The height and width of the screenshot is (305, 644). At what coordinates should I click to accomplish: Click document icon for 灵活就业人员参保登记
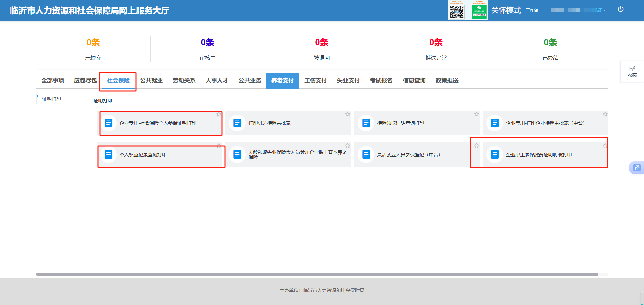pos(366,155)
